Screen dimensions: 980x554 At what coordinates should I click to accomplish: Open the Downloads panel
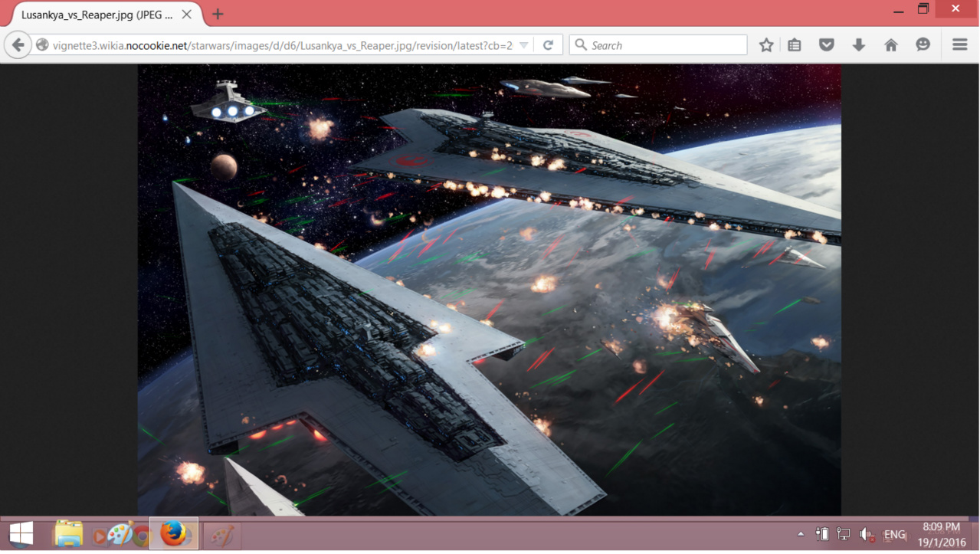(859, 45)
